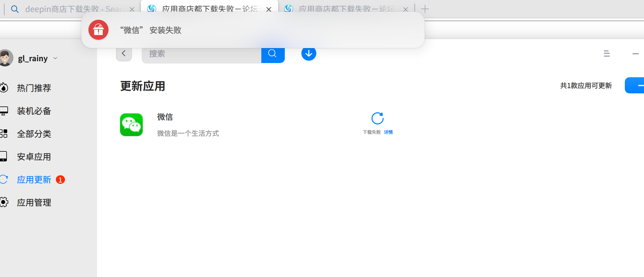Click the 热门推荐 flame icon
This screenshot has height=277, width=644.
click(4, 88)
